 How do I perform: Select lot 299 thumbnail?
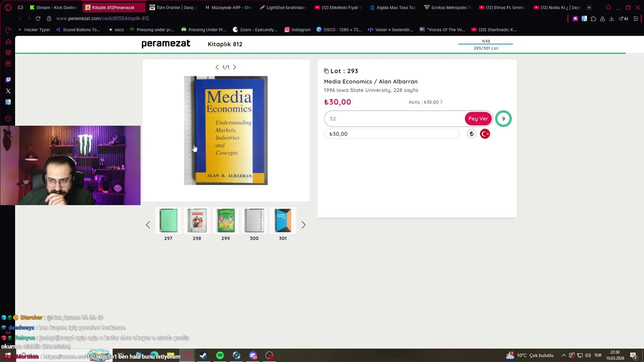[225, 221]
